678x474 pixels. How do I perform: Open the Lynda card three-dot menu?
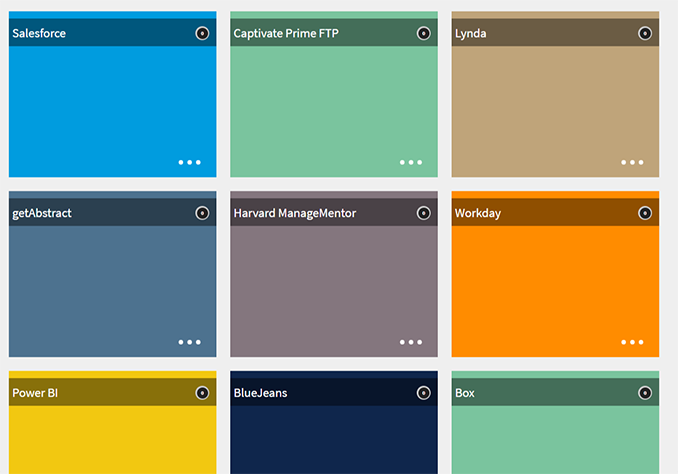click(x=632, y=162)
